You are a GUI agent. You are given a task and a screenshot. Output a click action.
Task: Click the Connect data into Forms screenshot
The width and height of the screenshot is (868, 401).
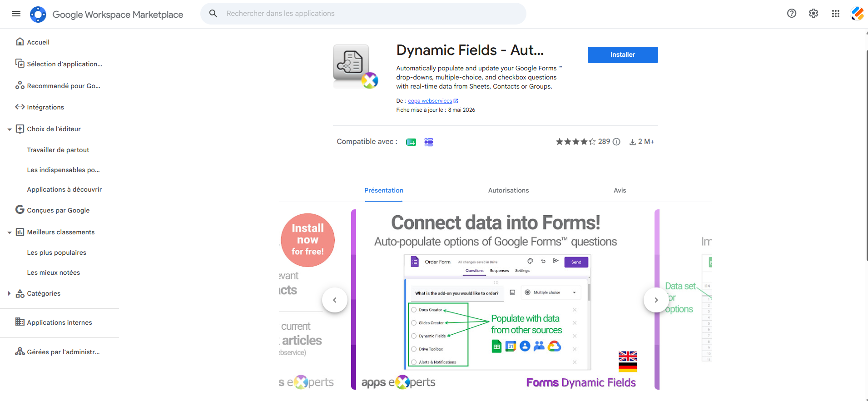pyautogui.click(x=505, y=299)
